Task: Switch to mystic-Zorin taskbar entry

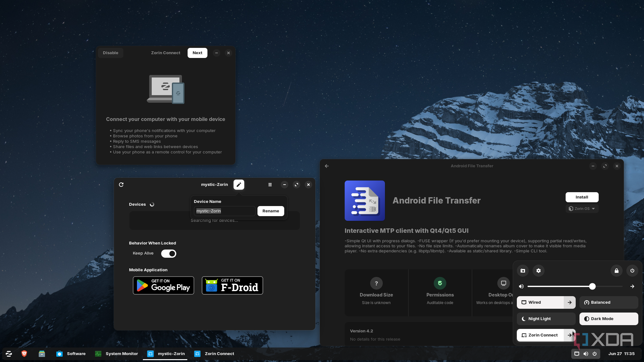Action: coord(166,353)
